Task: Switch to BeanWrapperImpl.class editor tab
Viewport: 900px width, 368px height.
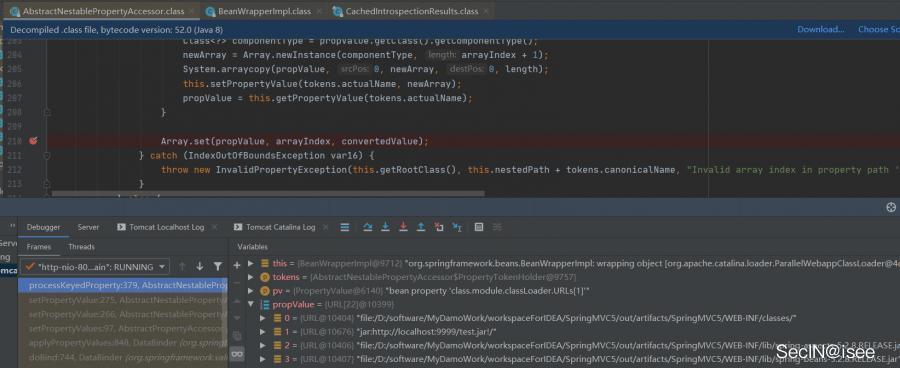Action: (265, 11)
